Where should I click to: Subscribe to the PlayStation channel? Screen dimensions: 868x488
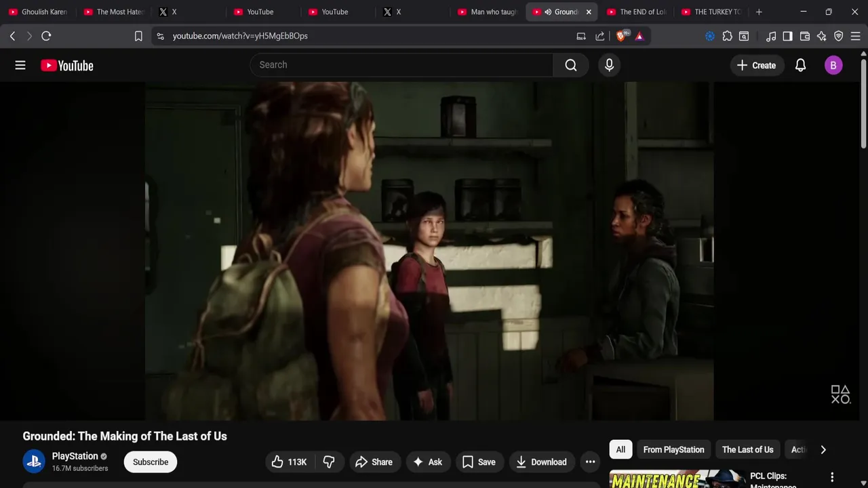pyautogui.click(x=151, y=462)
